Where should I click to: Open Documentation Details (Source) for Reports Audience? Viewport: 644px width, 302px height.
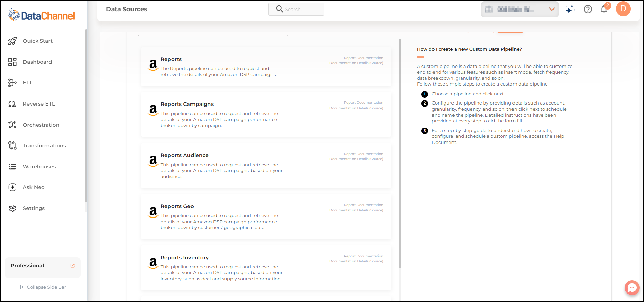point(356,159)
